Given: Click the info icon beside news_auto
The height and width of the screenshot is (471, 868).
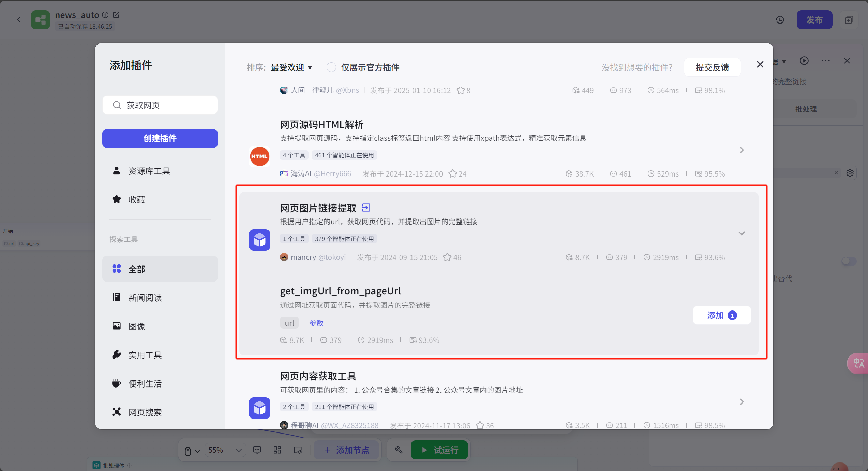Looking at the screenshot, I should click(x=105, y=15).
